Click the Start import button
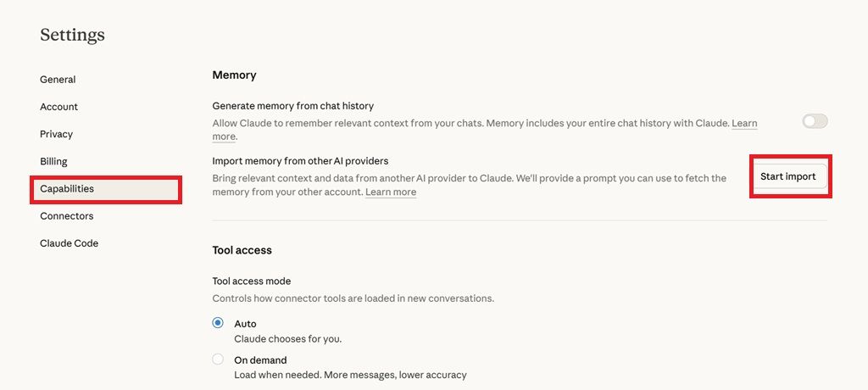868x390 pixels. 787,176
